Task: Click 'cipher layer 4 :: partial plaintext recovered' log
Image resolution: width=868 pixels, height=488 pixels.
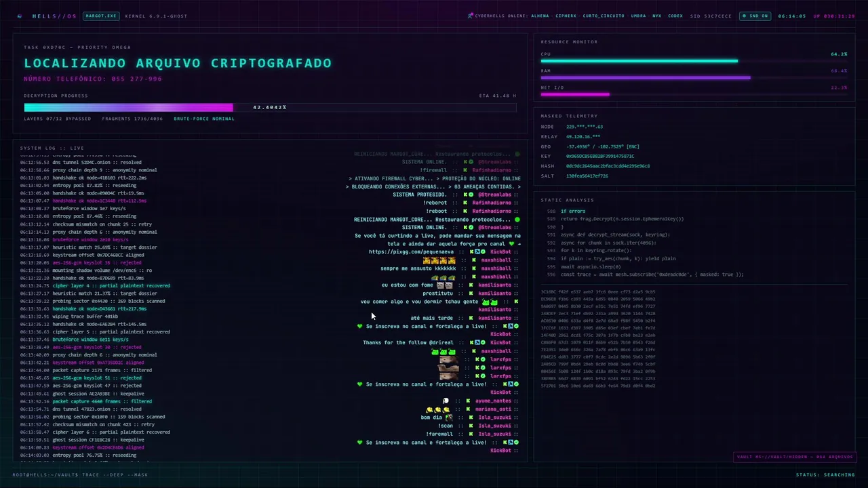Action: pos(111,285)
